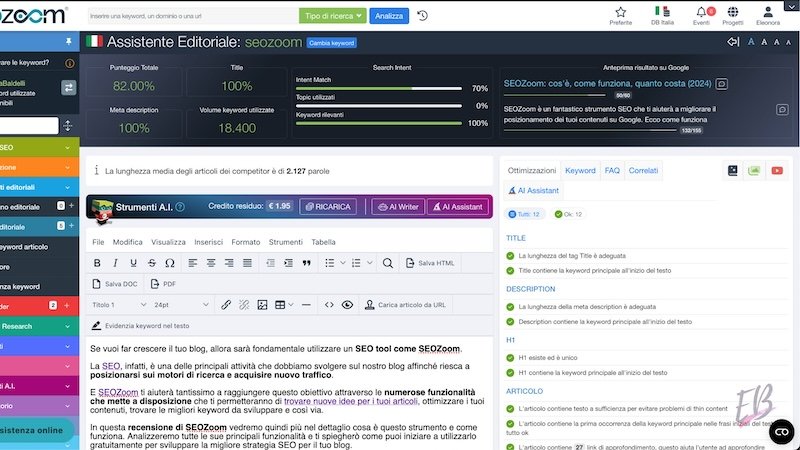
Task: Insert bulleted list
Action: click(x=330, y=263)
